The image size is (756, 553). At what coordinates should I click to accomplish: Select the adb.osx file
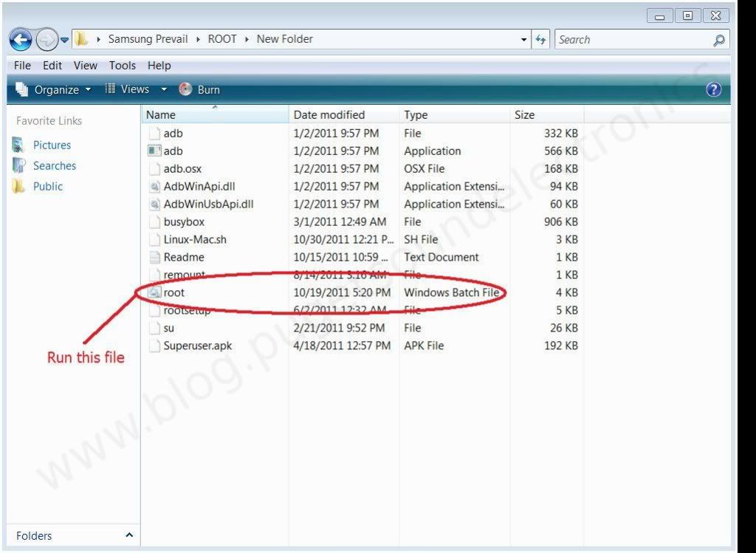182,169
